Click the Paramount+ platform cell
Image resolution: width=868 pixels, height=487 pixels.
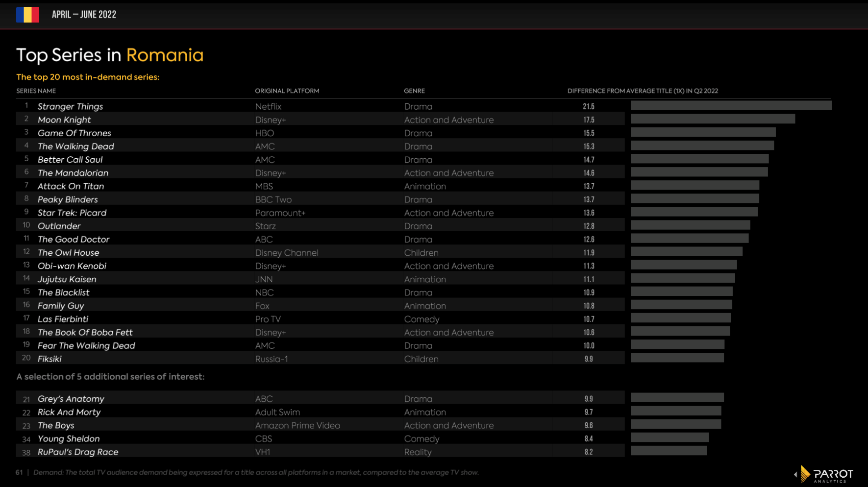(x=280, y=213)
